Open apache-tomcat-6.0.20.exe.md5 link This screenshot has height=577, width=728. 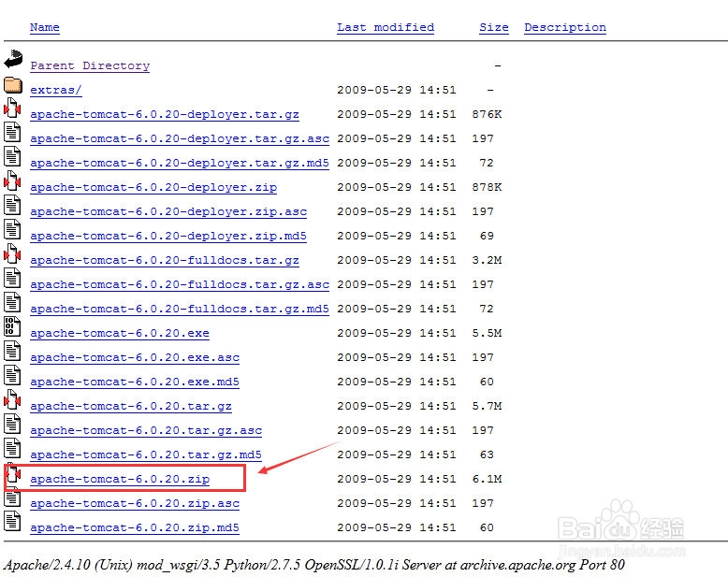[x=135, y=382]
